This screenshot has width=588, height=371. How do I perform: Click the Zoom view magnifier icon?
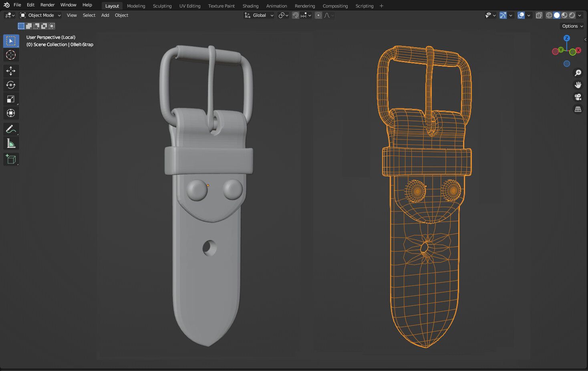578,73
